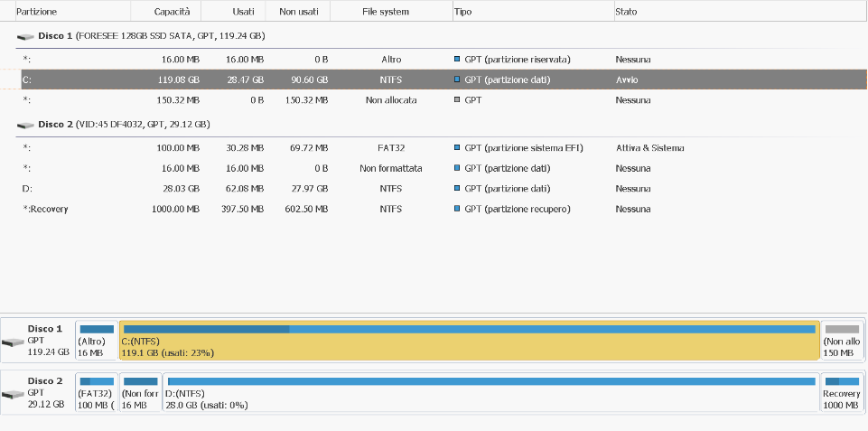Click the blue type square in C: row
Screen dimensions: 868x431
click(x=457, y=80)
